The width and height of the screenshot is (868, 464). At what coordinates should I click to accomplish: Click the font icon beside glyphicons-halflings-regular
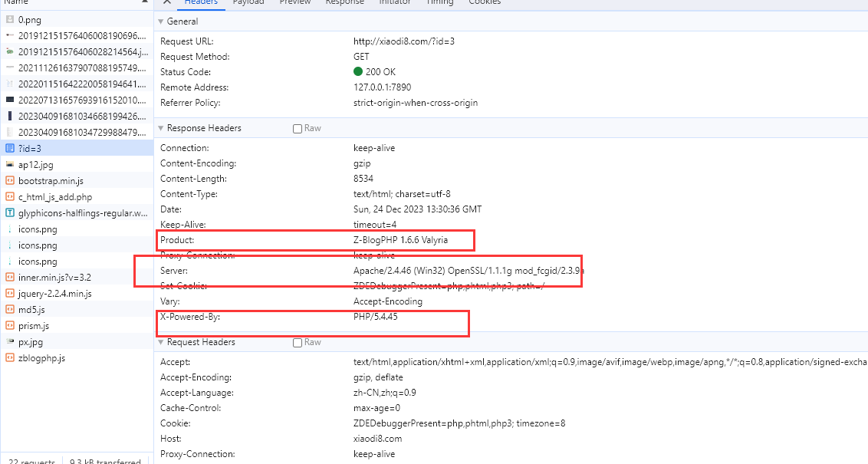(x=10, y=212)
